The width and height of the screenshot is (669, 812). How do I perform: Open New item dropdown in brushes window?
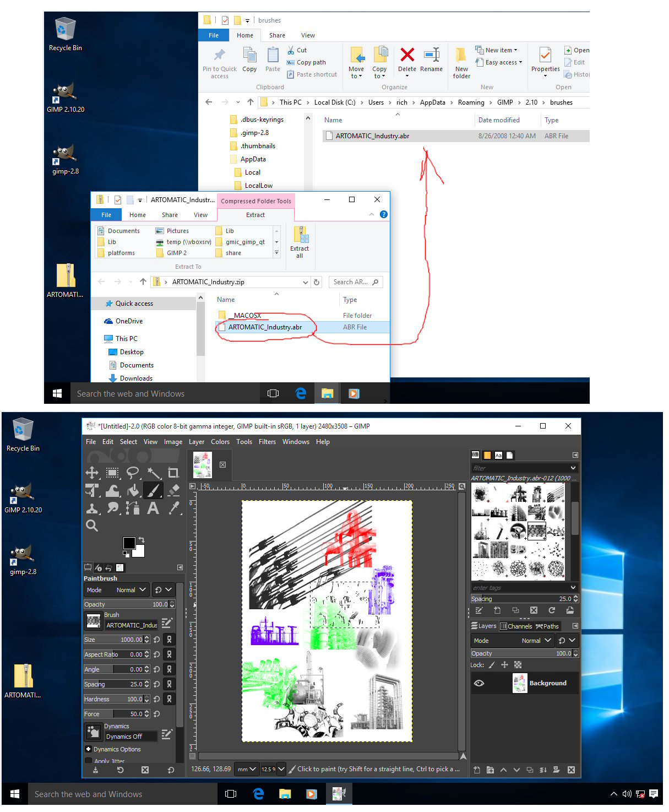pos(497,50)
